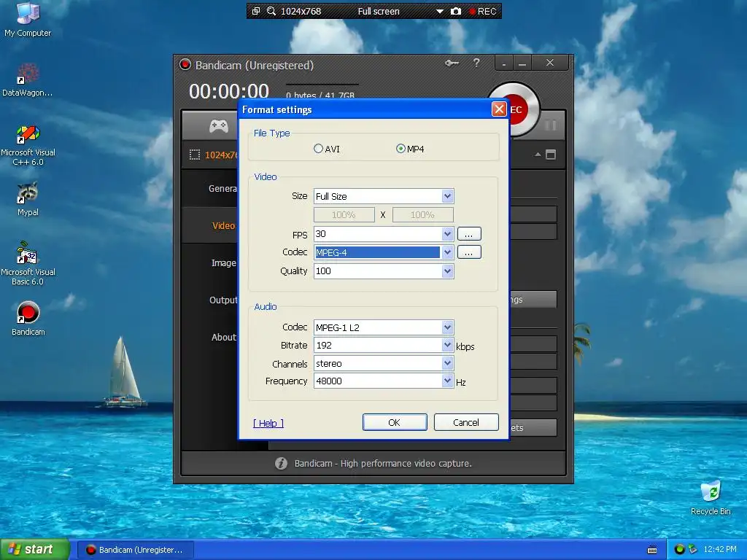Open Bandicam help question mark icon
Screen dimensions: 747x560
[476, 63]
